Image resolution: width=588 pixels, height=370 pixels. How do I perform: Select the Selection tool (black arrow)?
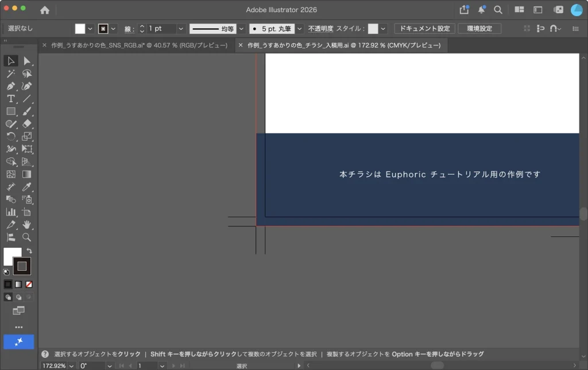click(x=11, y=61)
